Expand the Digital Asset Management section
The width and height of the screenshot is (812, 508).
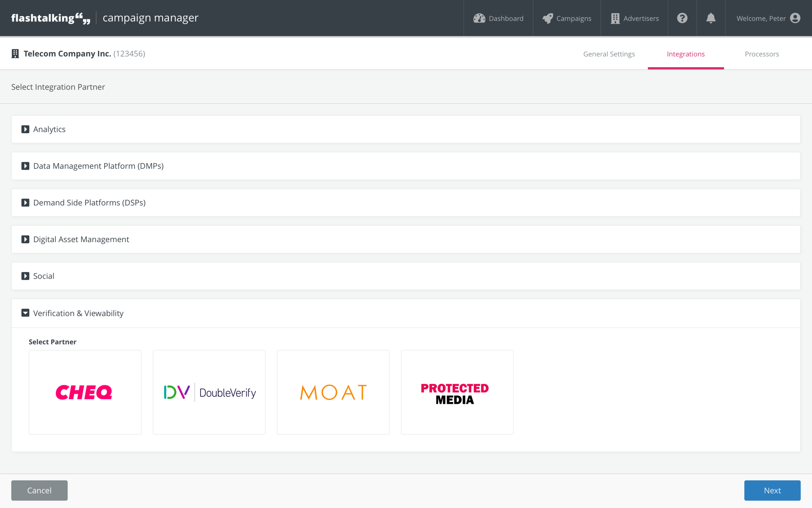(x=25, y=239)
